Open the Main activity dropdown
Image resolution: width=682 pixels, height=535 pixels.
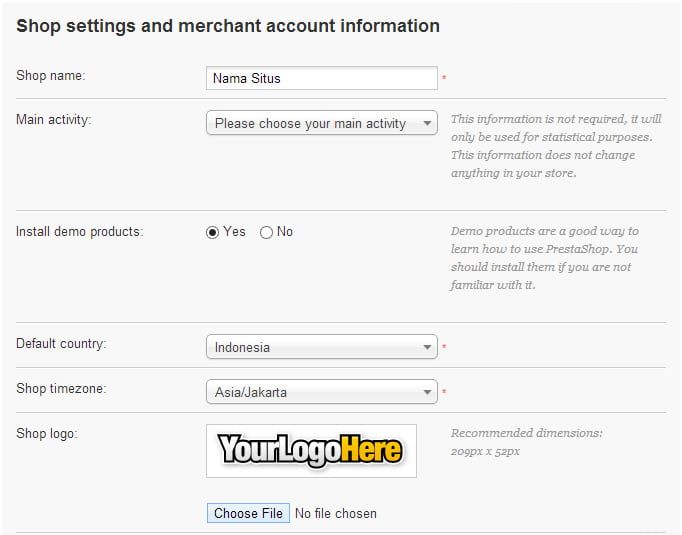click(x=321, y=123)
